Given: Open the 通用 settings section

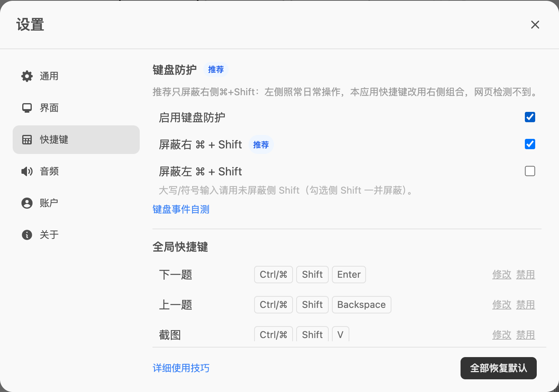Looking at the screenshot, I should (76, 76).
